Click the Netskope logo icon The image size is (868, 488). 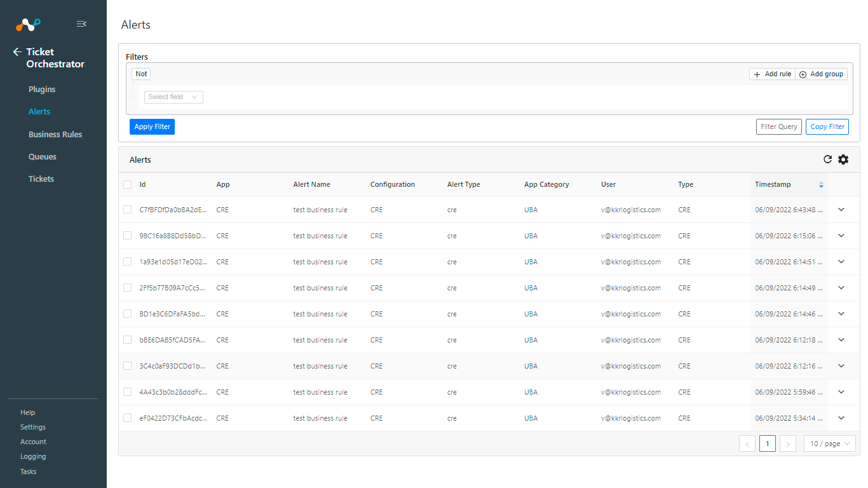(28, 25)
